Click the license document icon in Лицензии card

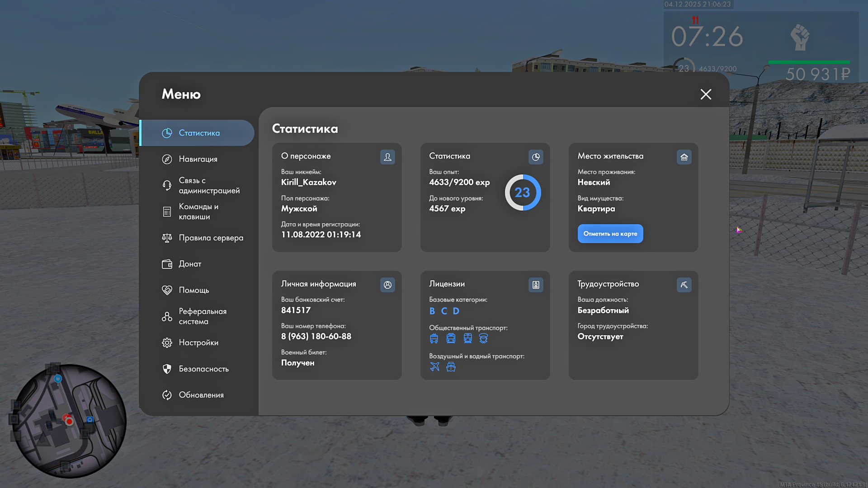tap(536, 285)
